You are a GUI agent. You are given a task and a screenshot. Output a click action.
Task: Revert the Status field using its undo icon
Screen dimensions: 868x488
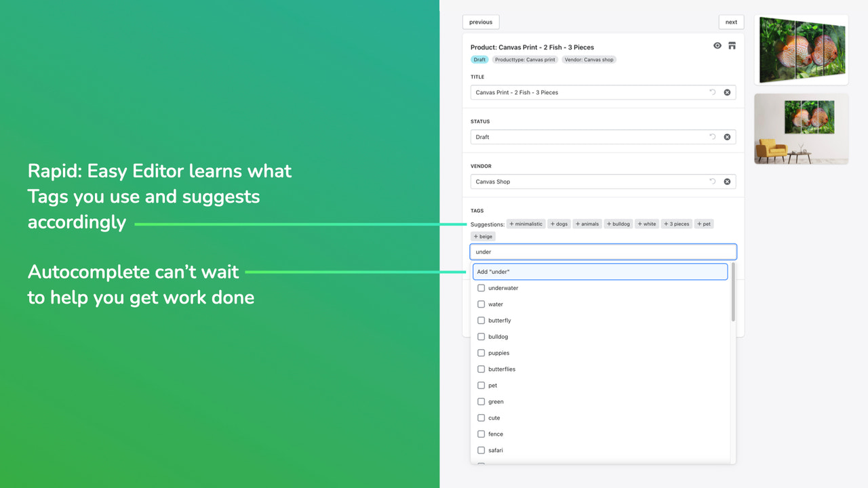click(712, 136)
